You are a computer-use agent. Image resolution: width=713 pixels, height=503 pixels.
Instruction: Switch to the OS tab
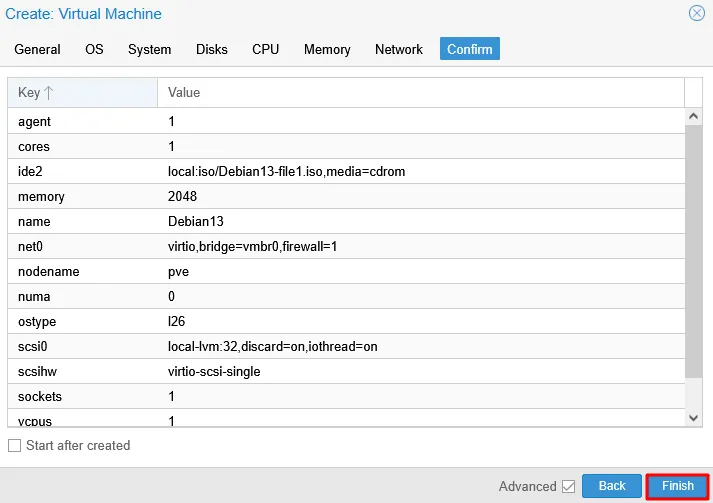[x=94, y=49]
